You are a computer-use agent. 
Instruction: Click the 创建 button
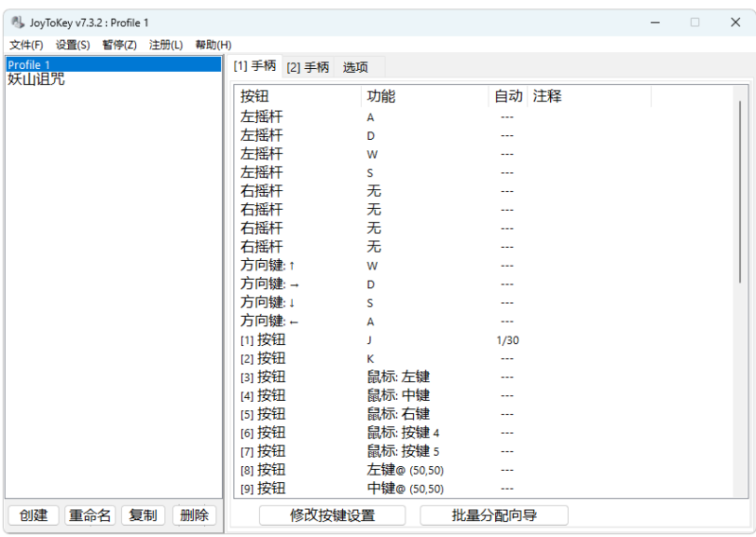point(33,515)
